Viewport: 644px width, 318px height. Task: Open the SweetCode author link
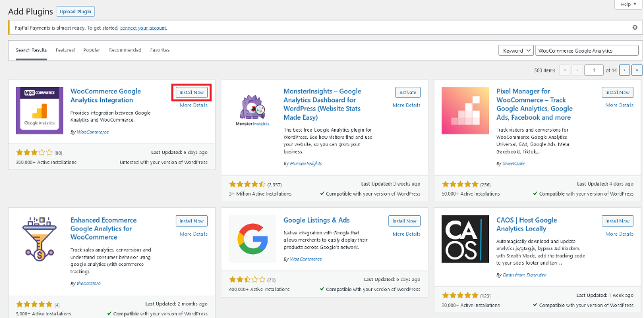513,163
